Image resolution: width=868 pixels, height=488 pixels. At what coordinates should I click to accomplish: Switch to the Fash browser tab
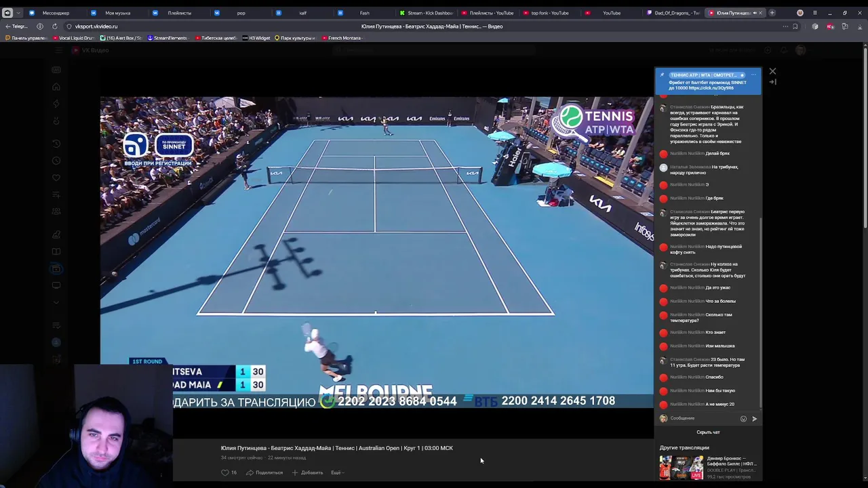click(364, 13)
